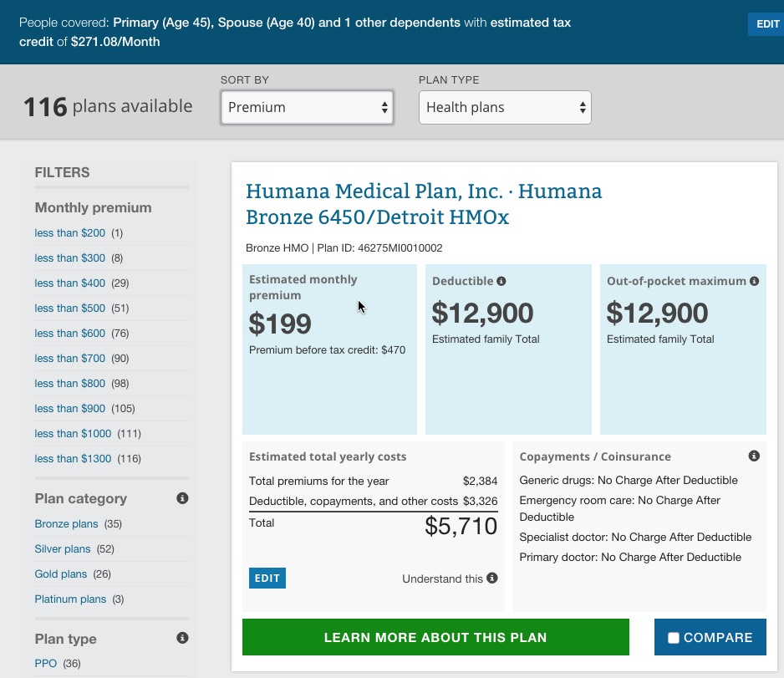This screenshot has height=678, width=784.
Task: Filter premiums to less than $1000
Action: [x=73, y=434]
